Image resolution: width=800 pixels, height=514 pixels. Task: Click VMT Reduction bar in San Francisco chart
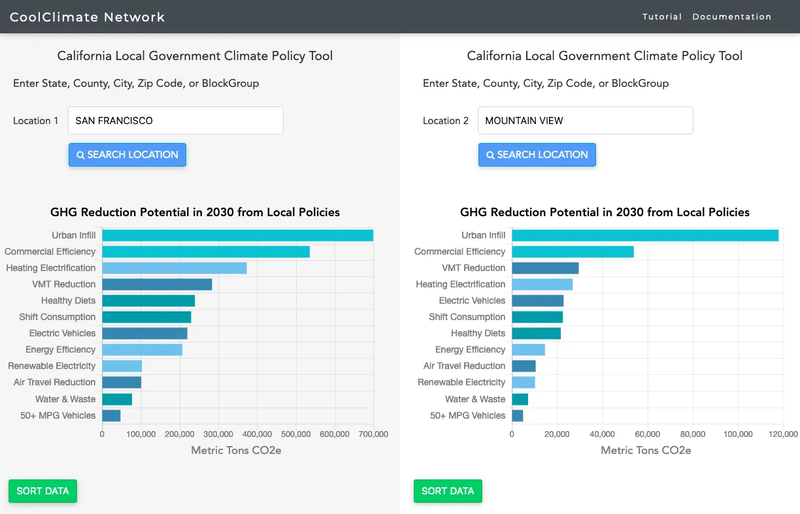click(x=157, y=284)
